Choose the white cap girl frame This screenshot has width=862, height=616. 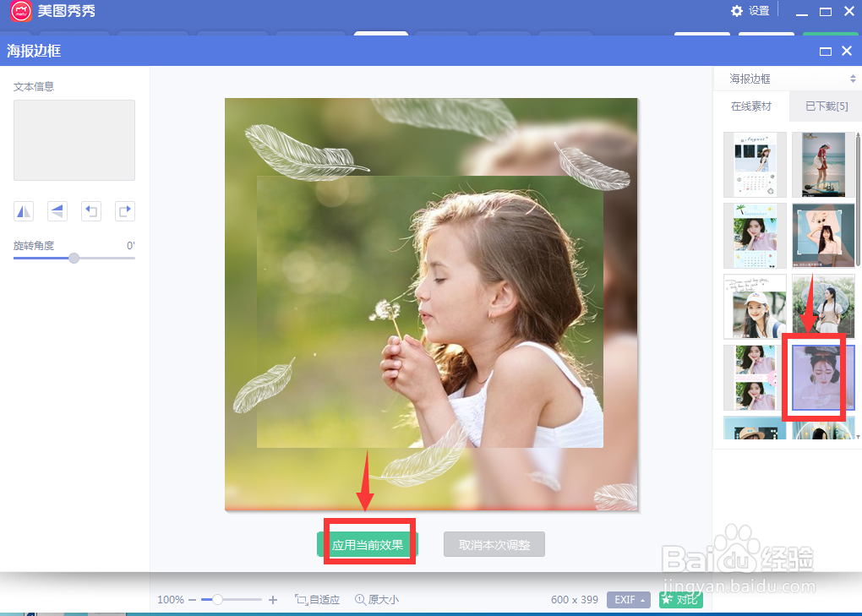tap(755, 307)
